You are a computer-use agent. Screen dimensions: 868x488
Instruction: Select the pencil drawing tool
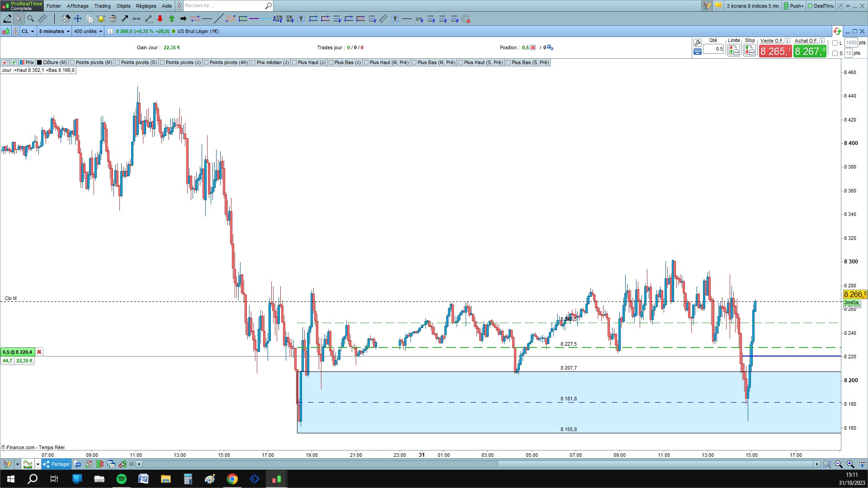click(x=7, y=19)
